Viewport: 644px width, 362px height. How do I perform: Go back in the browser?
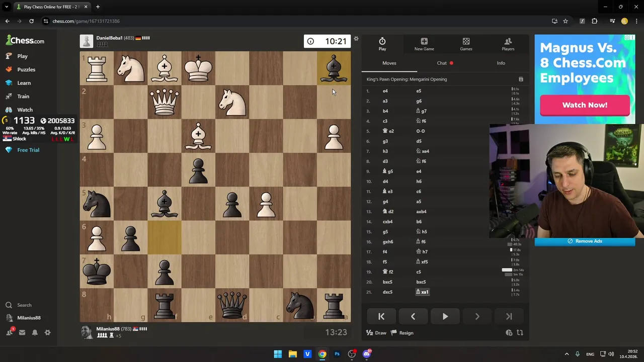point(7,21)
